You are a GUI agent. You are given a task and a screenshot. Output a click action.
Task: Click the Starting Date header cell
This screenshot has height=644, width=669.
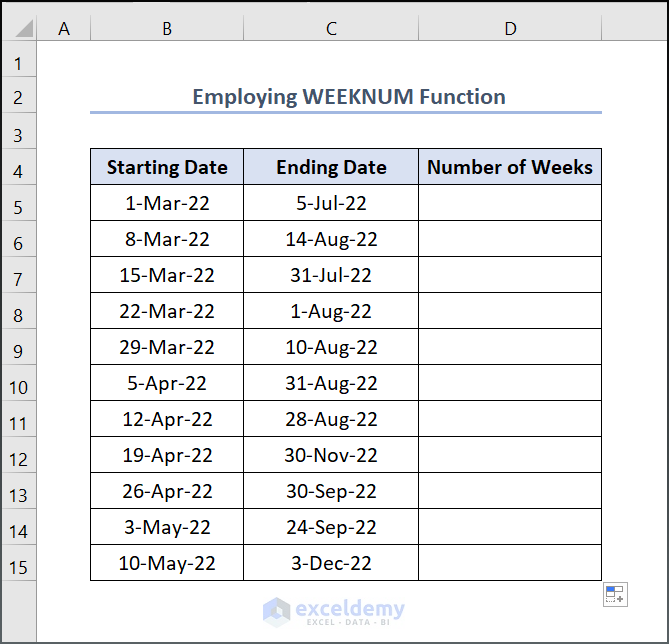pos(167,167)
